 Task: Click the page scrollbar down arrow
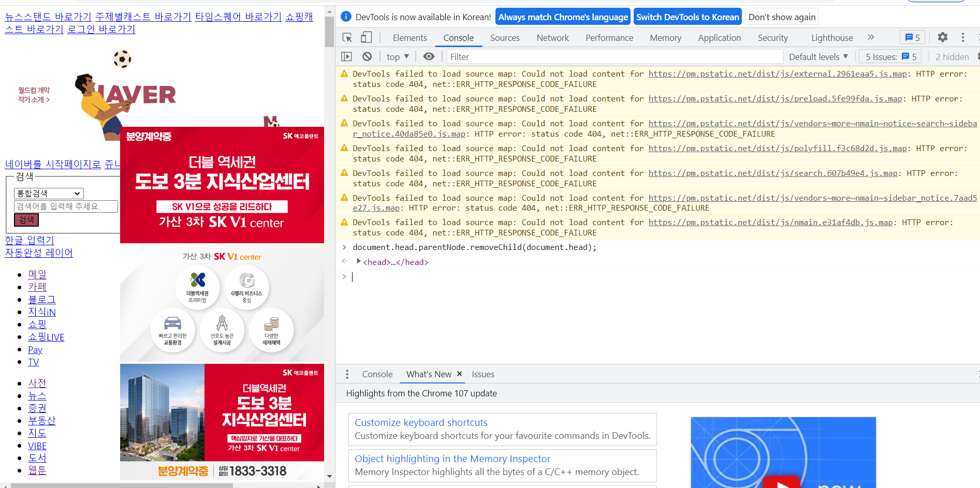coord(329,476)
